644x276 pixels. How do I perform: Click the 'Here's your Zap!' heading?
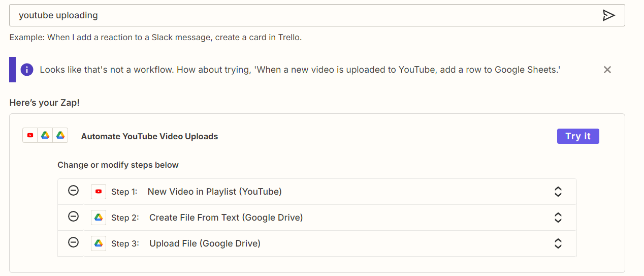pyautogui.click(x=45, y=103)
